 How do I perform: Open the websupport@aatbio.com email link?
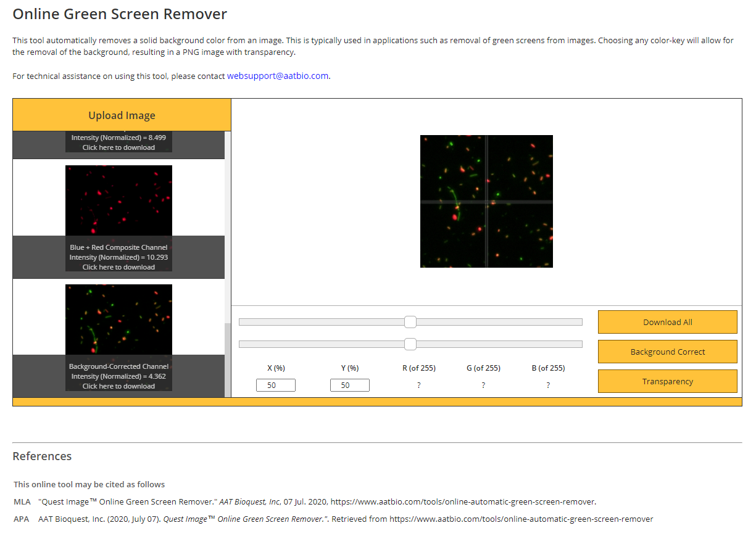point(277,75)
